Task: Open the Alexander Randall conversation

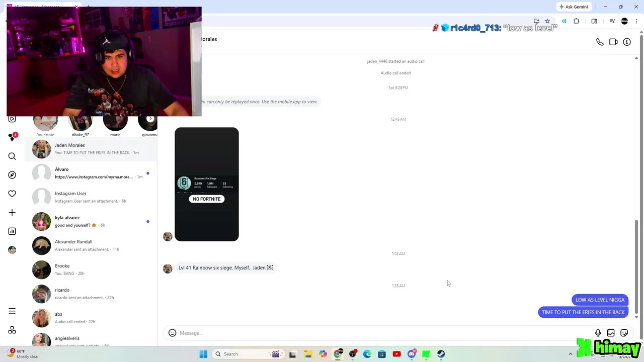Action: click(92, 245)
